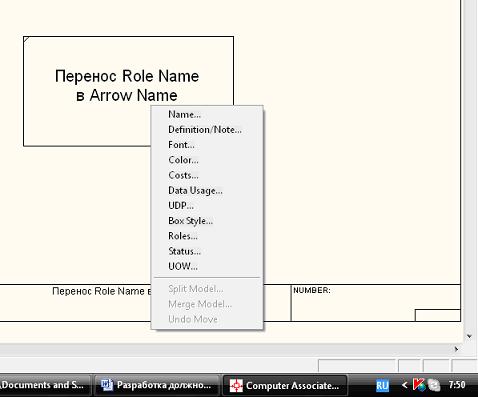
Task: Open Data Usage... menu entry
Action: [x=207, y=190]
